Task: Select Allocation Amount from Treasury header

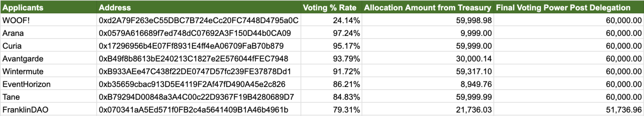Action: (x=427, y=8)
